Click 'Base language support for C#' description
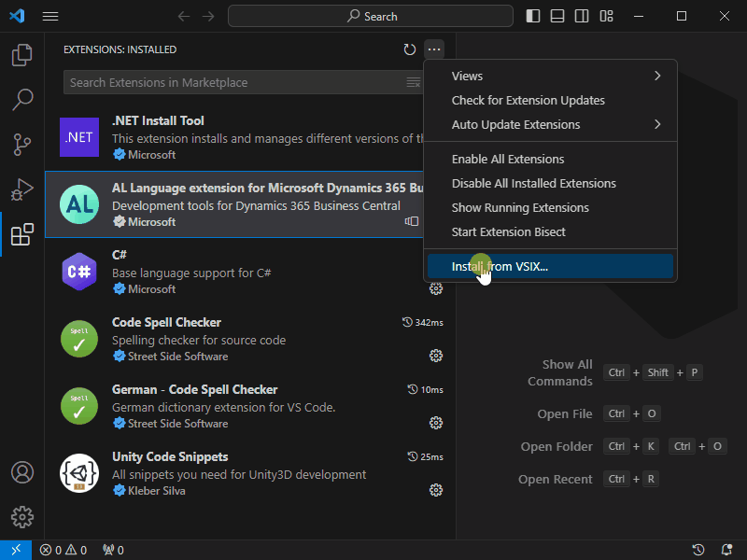The height and width of the screenshot is (560, 747). point(191,273)
